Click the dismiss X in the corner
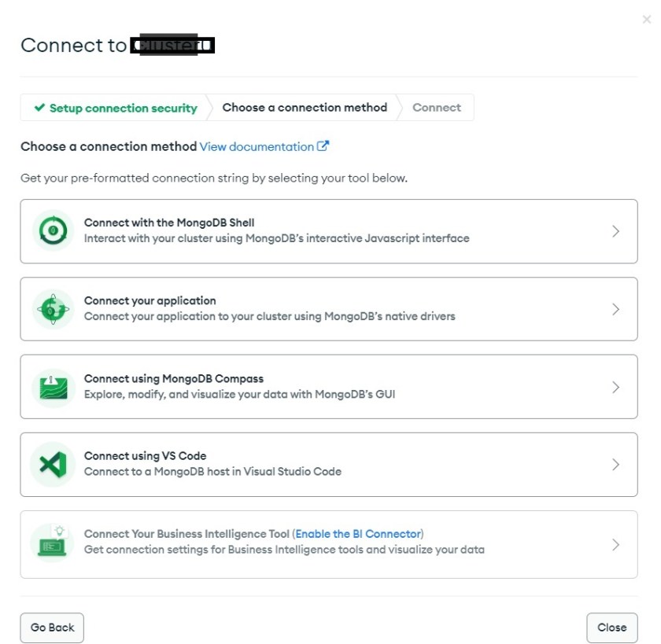Viewport: 661px width, 644px height. [x=646, y=19]
